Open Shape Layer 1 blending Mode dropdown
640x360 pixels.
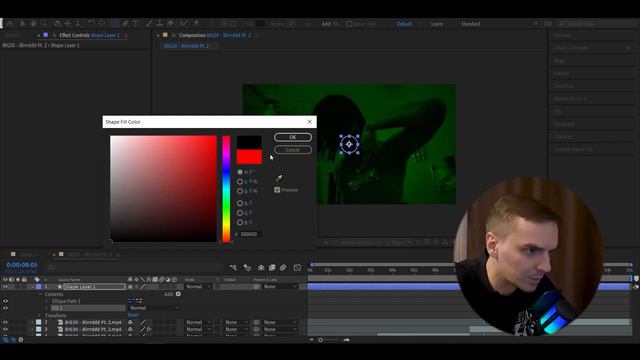[x=198, y=287]
